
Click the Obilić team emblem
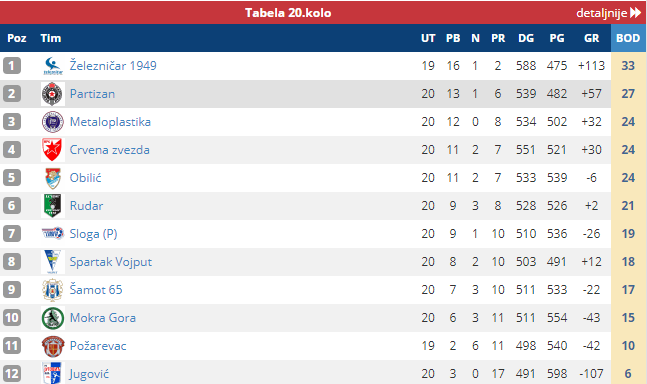(53, 178)
